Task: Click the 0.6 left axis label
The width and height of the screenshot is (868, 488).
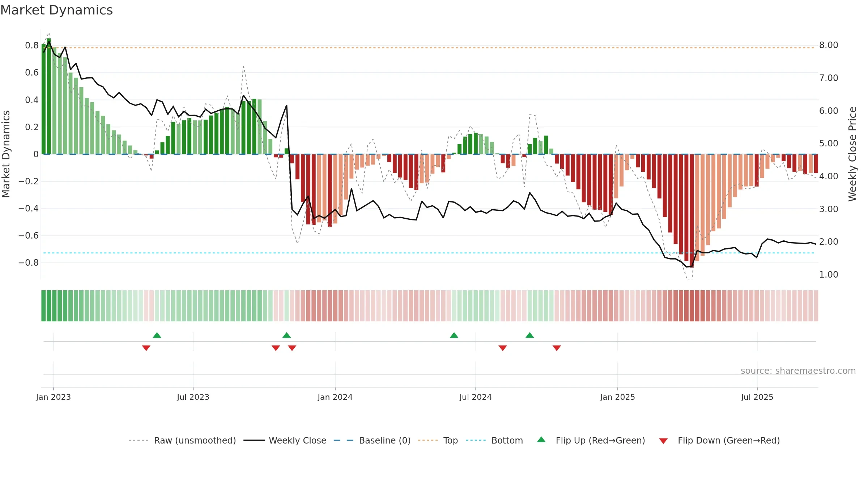Action: click(32, 73)
